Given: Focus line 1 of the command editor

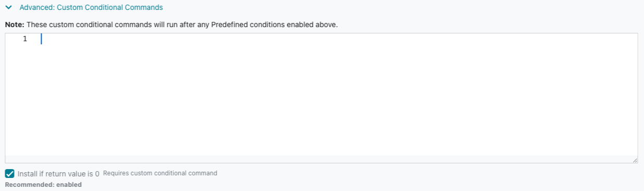Looking at the screenshot, I should click(x=338, y=39).
